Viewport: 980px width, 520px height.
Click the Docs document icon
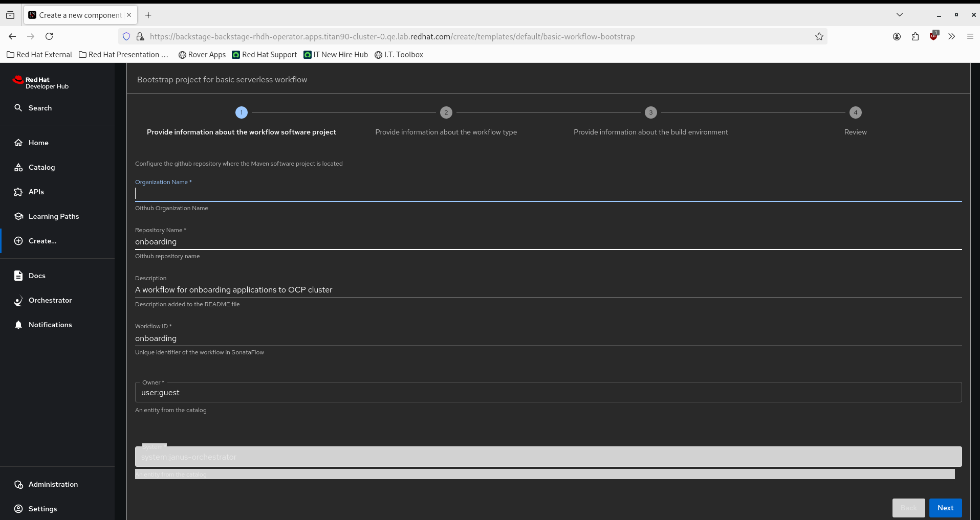tap(18, 276)
